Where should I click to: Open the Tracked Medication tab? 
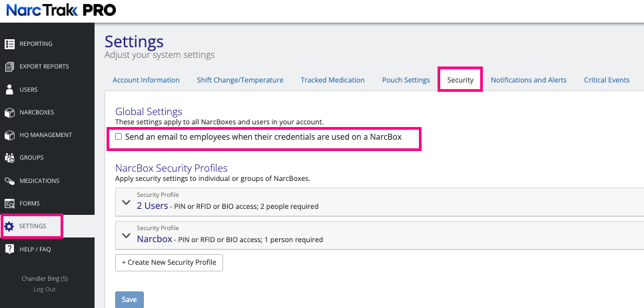click(332, 80)
